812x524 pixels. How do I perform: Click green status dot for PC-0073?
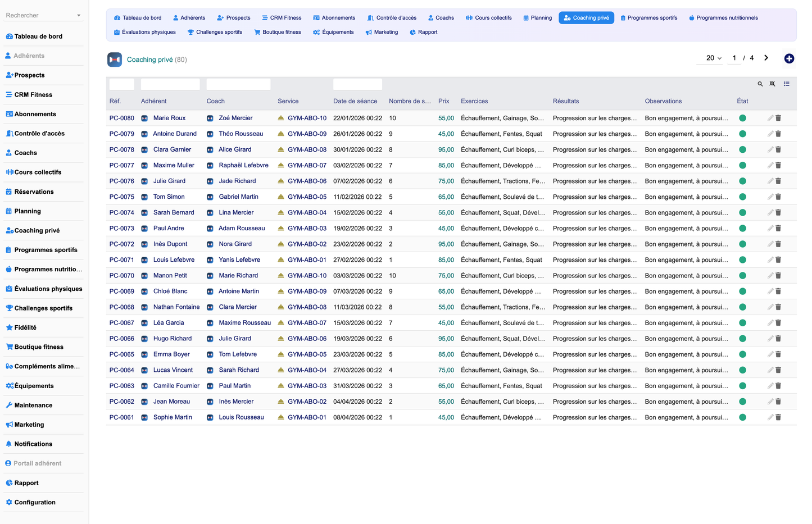742,228
